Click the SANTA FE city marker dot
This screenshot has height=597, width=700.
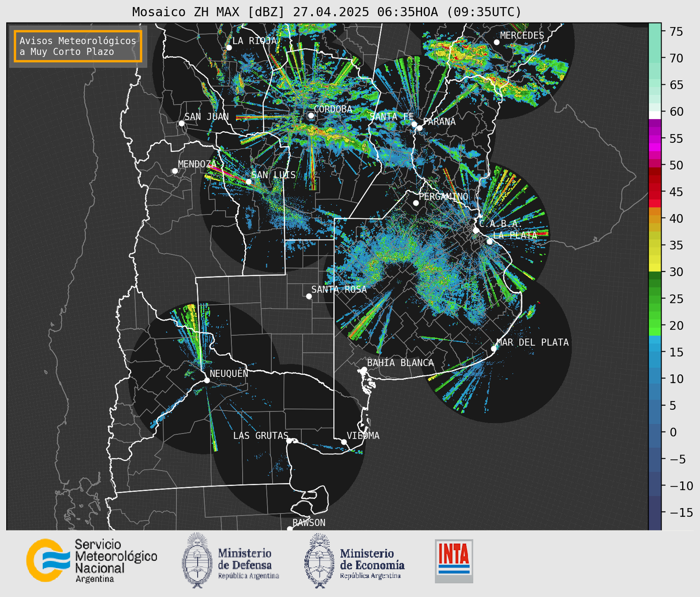(x=414, y=124)
